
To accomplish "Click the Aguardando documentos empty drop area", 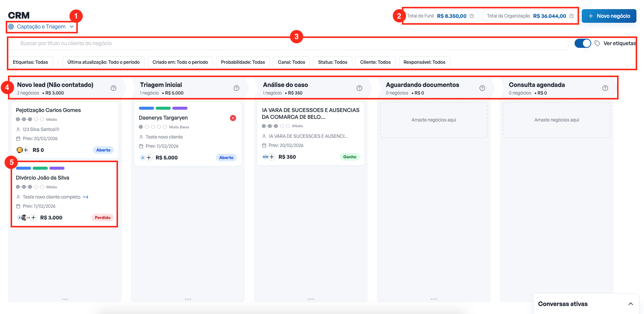I will (434, 120).
